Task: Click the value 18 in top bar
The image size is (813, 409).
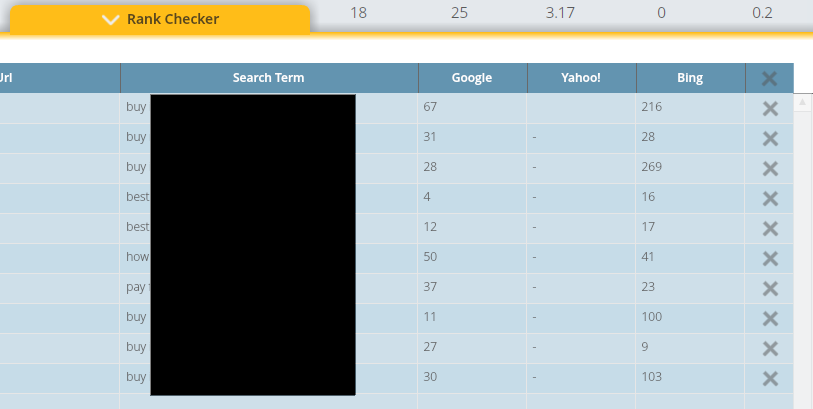Action: point(358,12)
